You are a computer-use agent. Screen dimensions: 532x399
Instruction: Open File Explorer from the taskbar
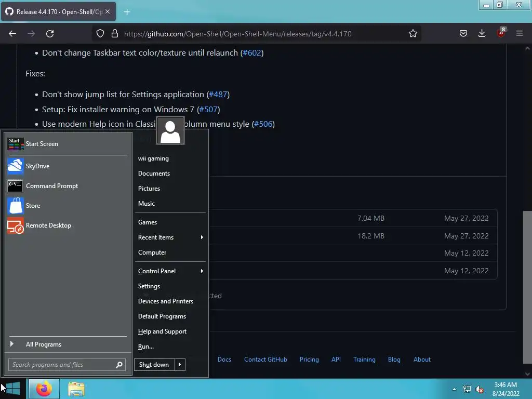pos(76,389)
